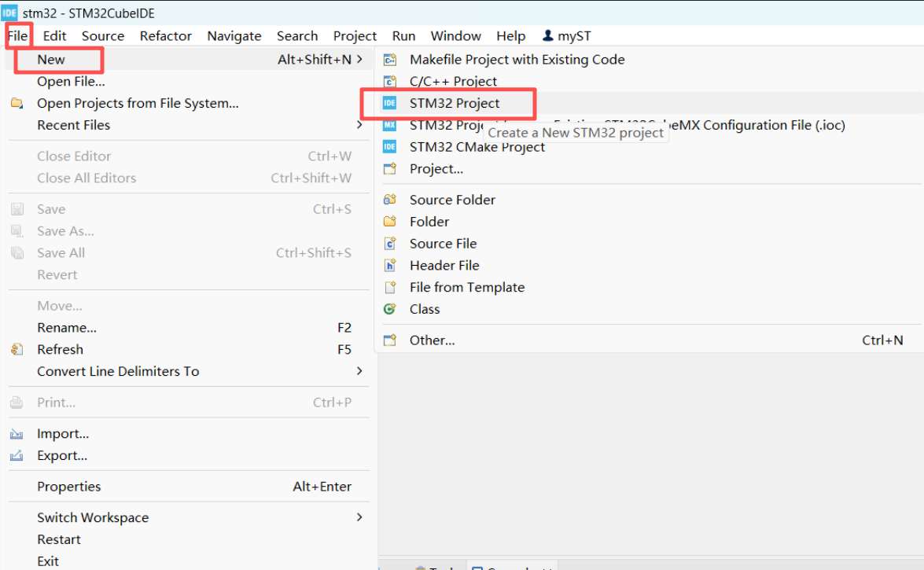Click the MX icon for STM32CubeMX .ioc project
The image size is (924, 570).
(389, 125)
